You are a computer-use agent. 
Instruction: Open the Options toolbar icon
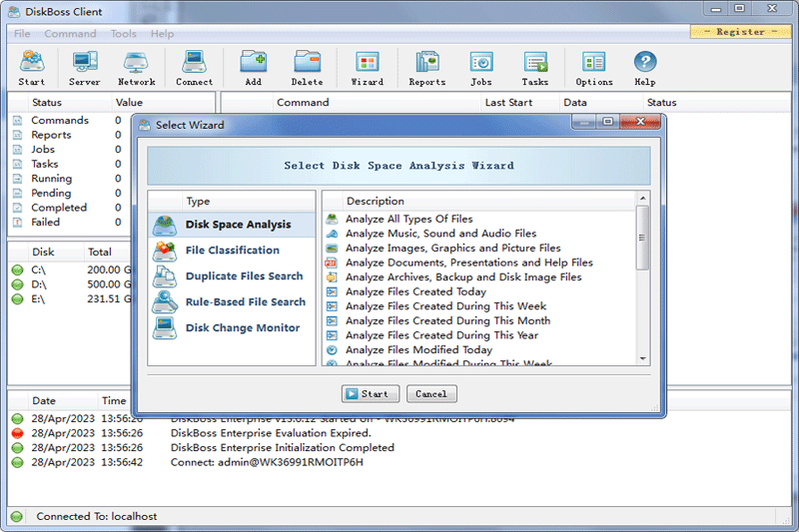[x=593, y=68]
